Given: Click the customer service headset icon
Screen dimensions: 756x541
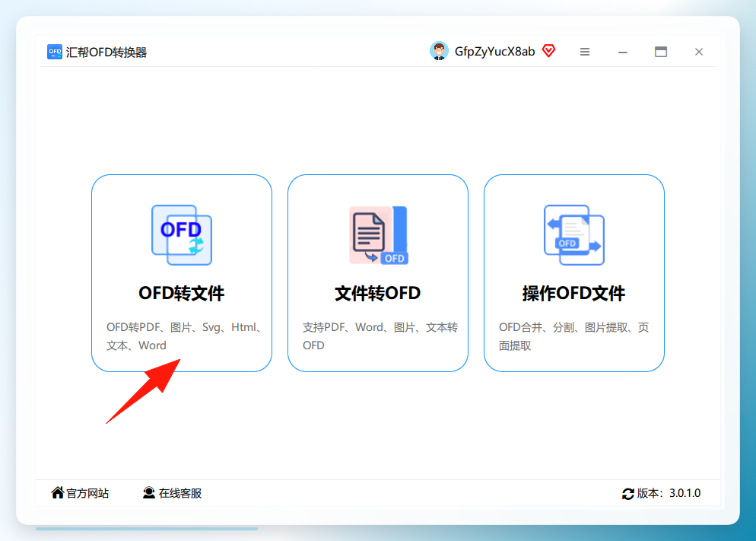Looking at the screenshot, I should click(149, 492).
